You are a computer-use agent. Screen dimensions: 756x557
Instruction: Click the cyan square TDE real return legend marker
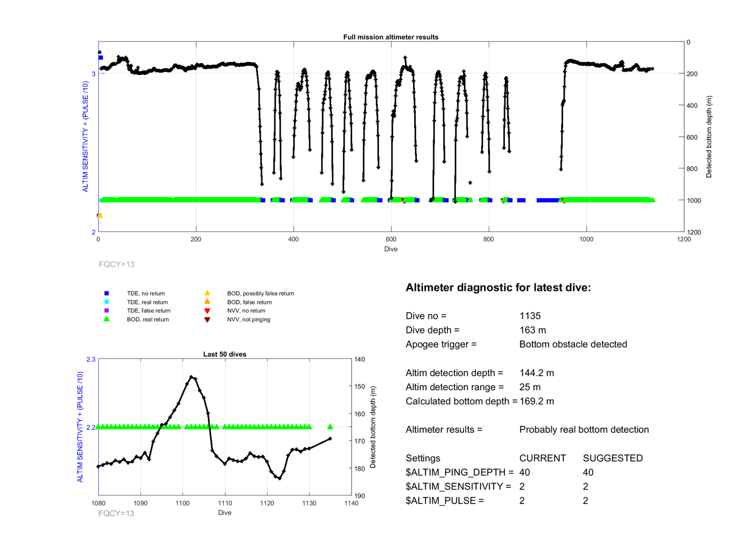coord(106,302)
